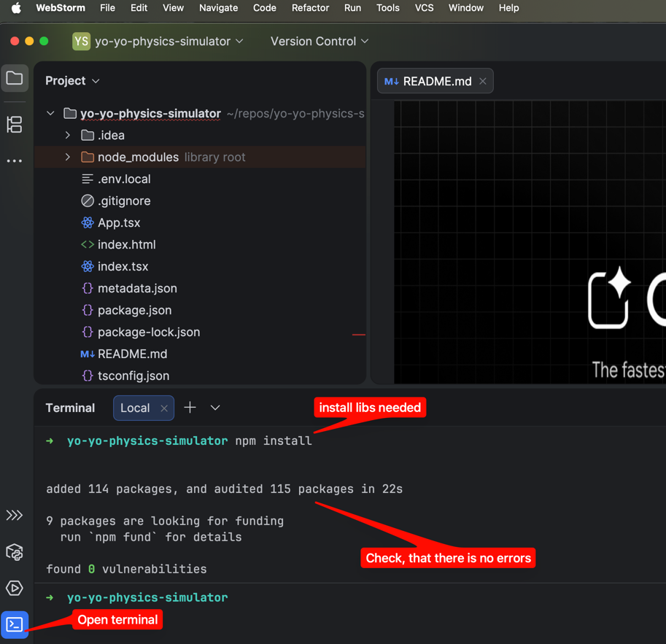Open package.json in the project tree
The image size is (666, 644).
pyautogui.click(x=134, y=311)
